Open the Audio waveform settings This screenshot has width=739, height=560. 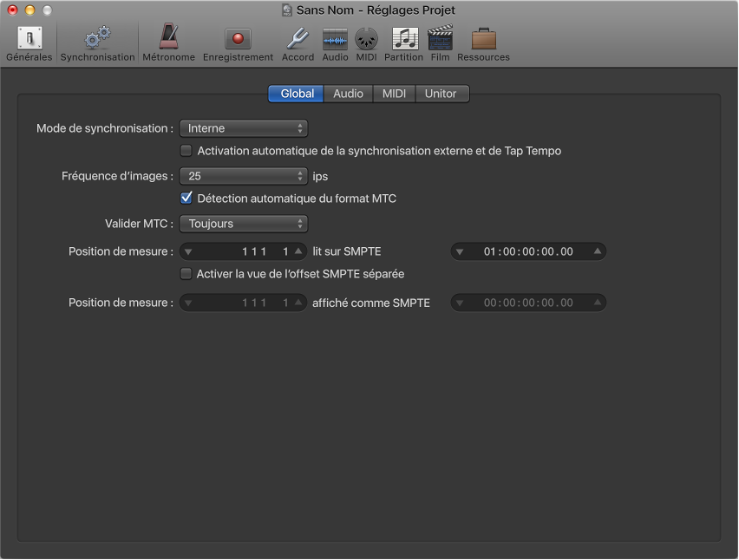[x=335, y=42]
